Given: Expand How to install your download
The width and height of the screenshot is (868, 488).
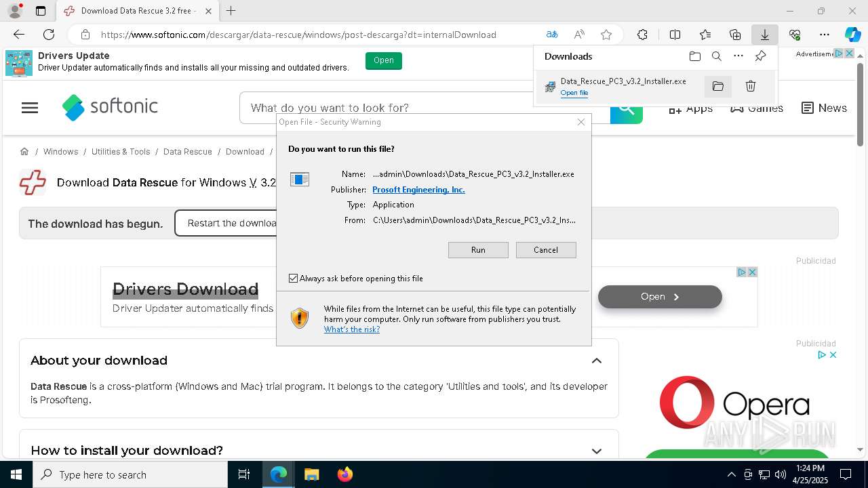Looking at the screenshot, I should coord(597,451).
